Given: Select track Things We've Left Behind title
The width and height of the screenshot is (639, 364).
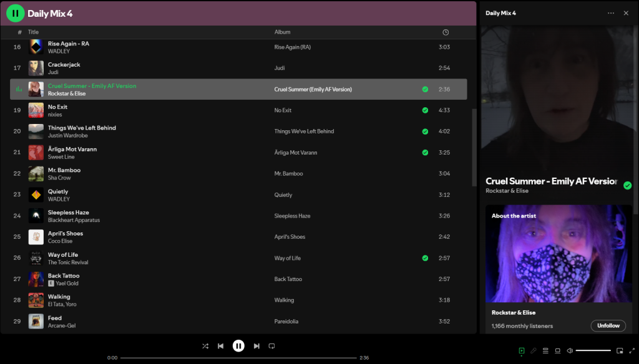Looking at the screenshot, I should (x=82, y=128).
